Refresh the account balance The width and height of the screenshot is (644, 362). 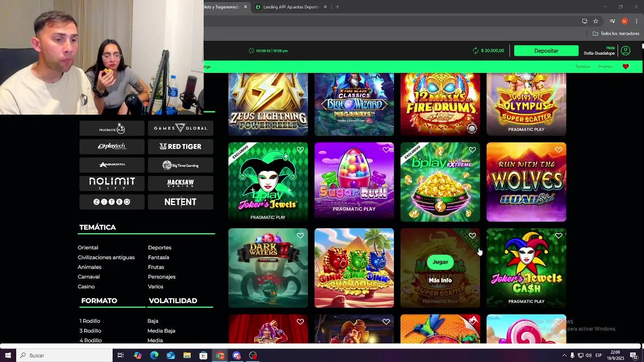(x=475, y=51)
